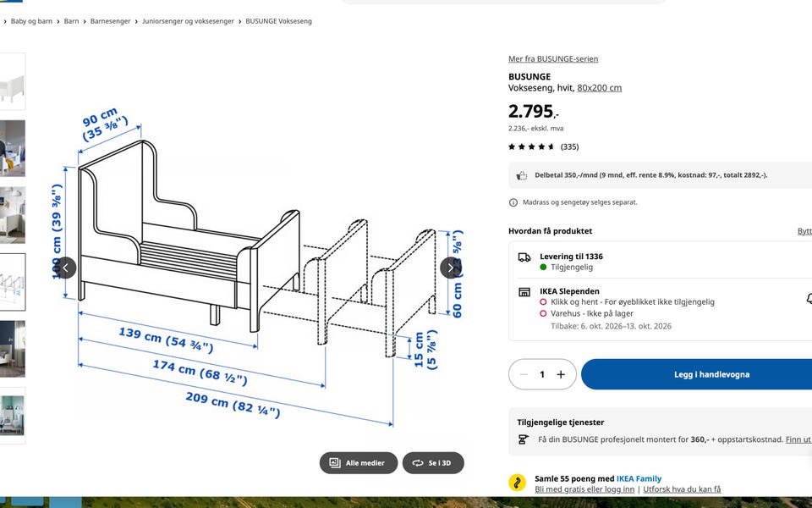Follow Bli med gratis eller logg inn

(584, 489)
